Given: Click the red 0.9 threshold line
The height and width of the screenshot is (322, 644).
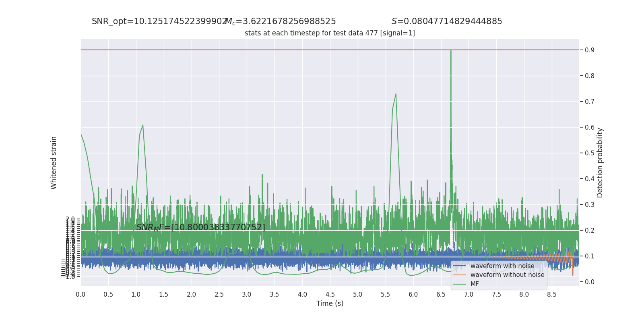Looking at the screenshot, I should (330, 50).
